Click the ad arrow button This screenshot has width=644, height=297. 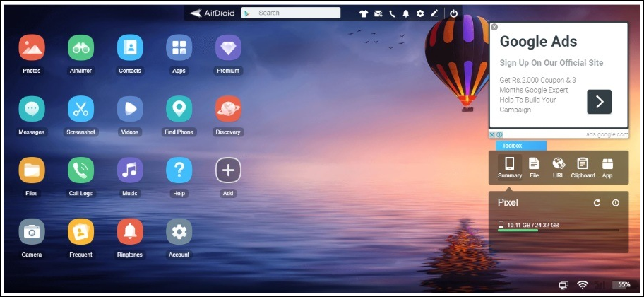coord(600,102)
